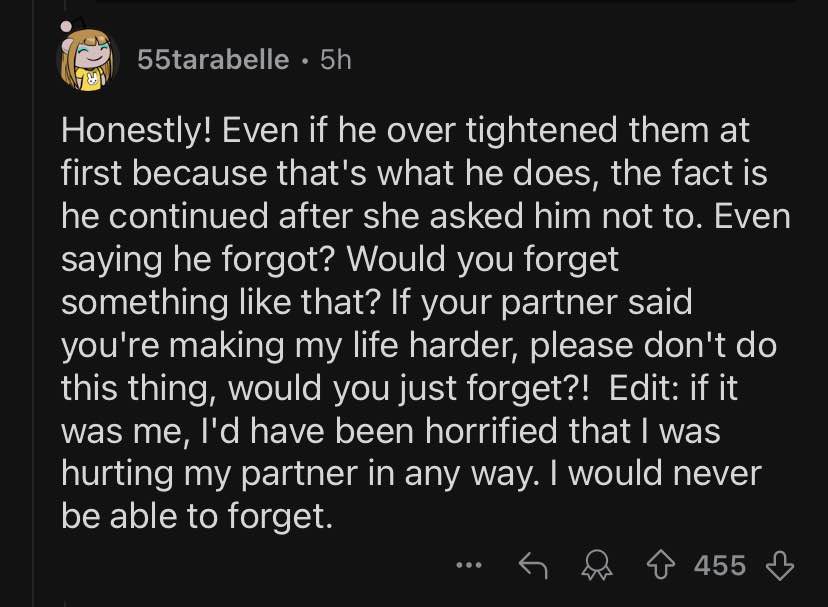Tap the phrase "Would you forget" in the comment

point(482,259)
